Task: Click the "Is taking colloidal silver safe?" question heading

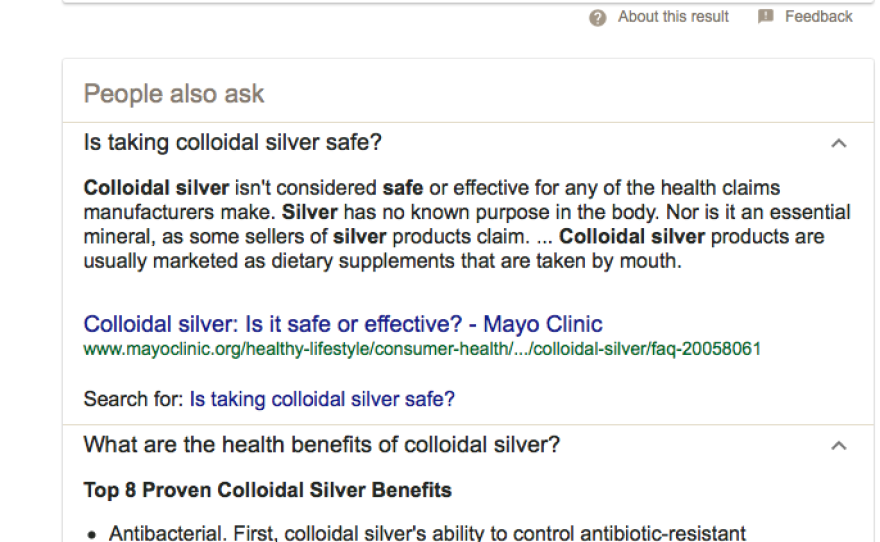Action: pos(232,143)
